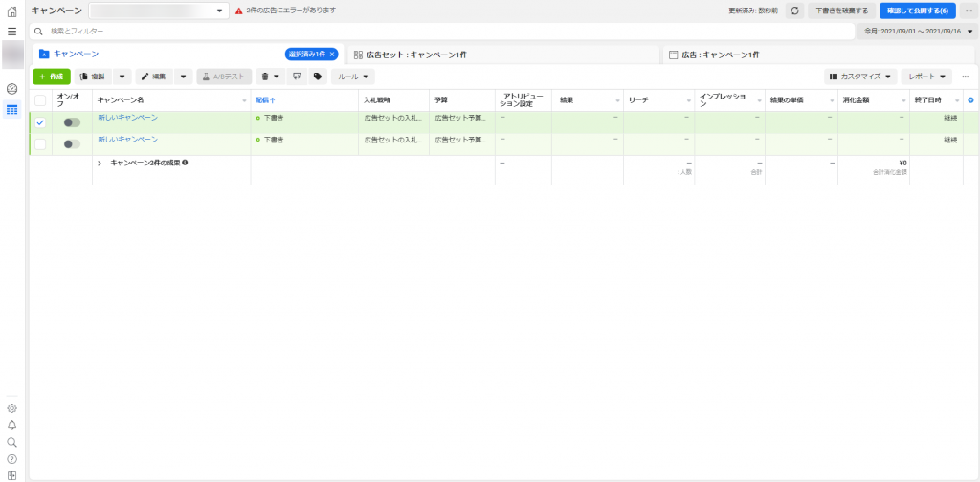This screenshot has height=482, width=980.
Task: Open the date range 今月 dropdown
Action: coord(918,31)
